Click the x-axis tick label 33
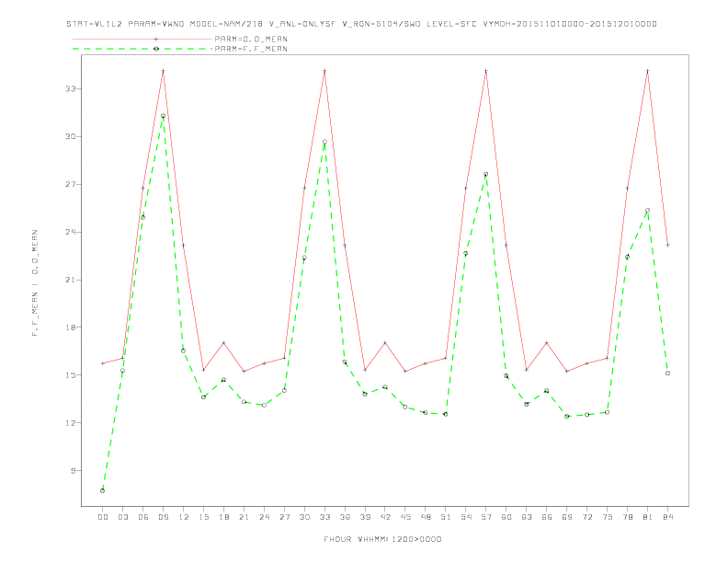The width and height of the screenshot is (728, 563). pos(324,517)
